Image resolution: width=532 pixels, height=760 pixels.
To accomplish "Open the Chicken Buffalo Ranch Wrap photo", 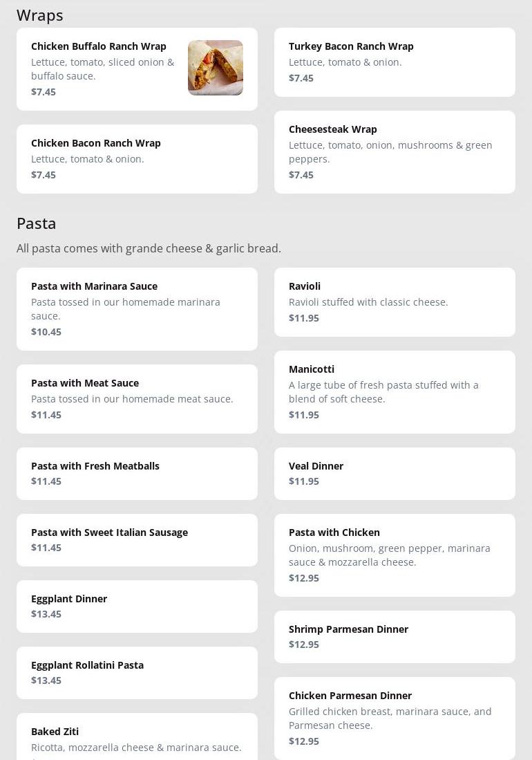I will tap(215, 68).
